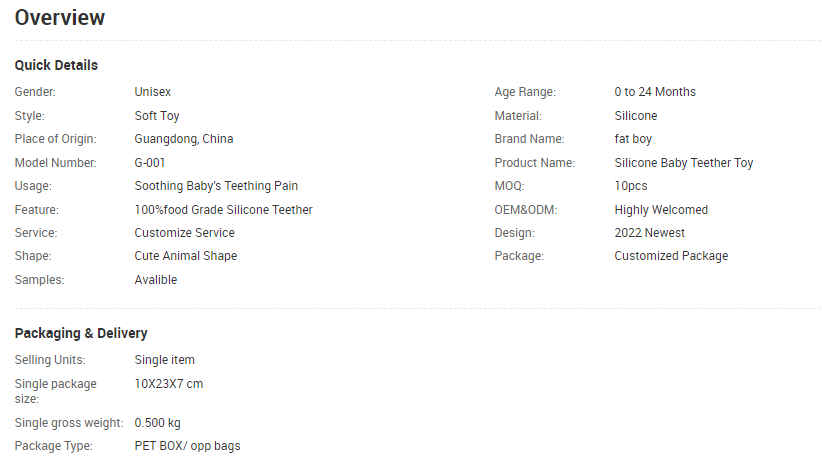Click the 0 to 24 Months value
Image resolution: width=822 pixels, height=462 pixels.
click(x=655, y=92)
